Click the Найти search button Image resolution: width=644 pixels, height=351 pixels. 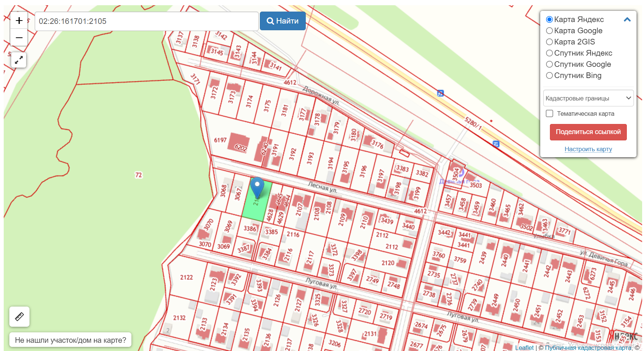pos(283,21)
